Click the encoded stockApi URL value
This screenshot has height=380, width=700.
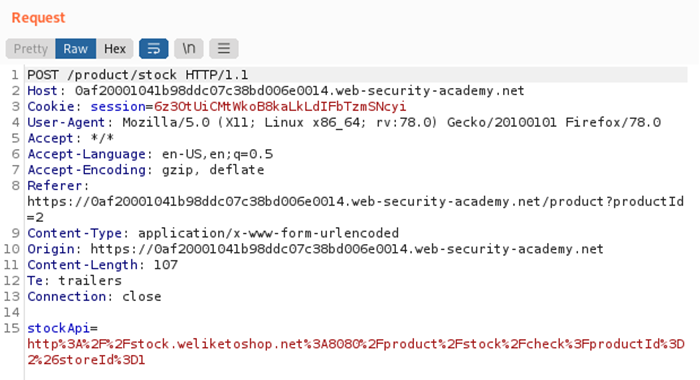[x=356, y=352]
